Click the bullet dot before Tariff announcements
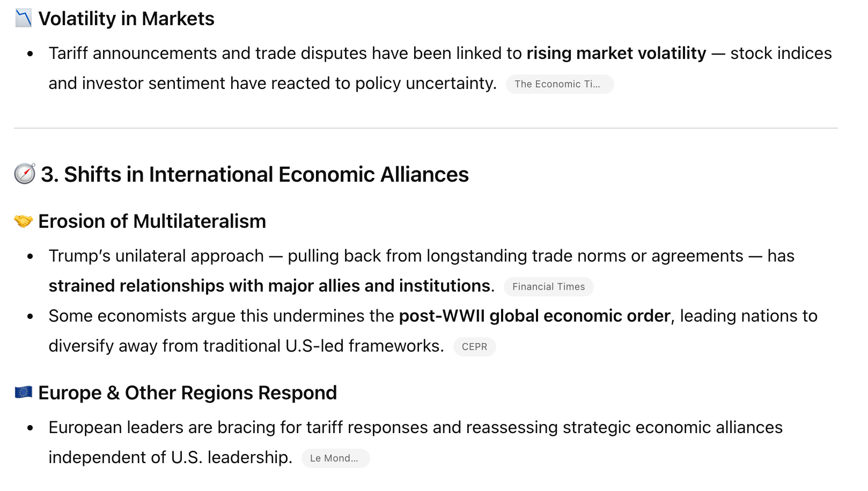Viewport: 868px width, 491px height. pos(30,54)
